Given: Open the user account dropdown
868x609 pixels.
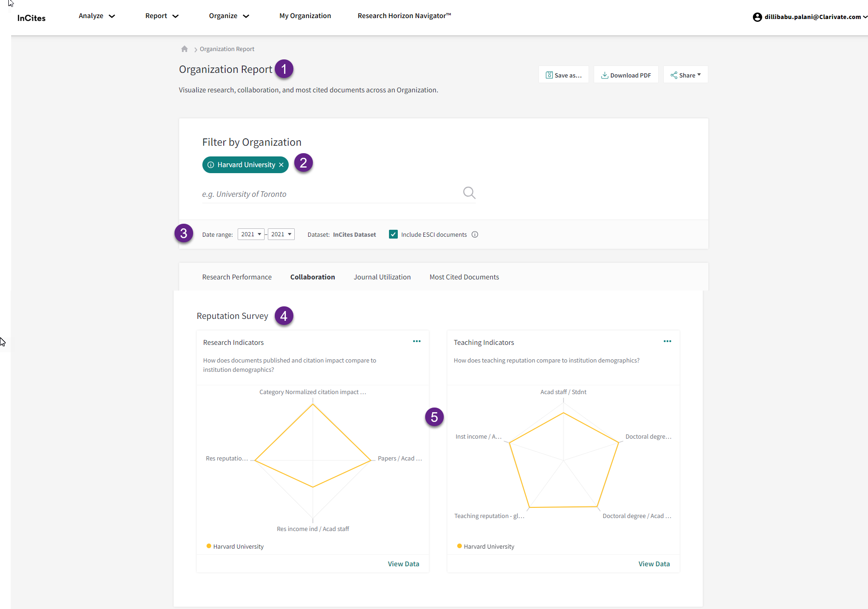Looking at the screenshot, I should (x=810, y=17).
